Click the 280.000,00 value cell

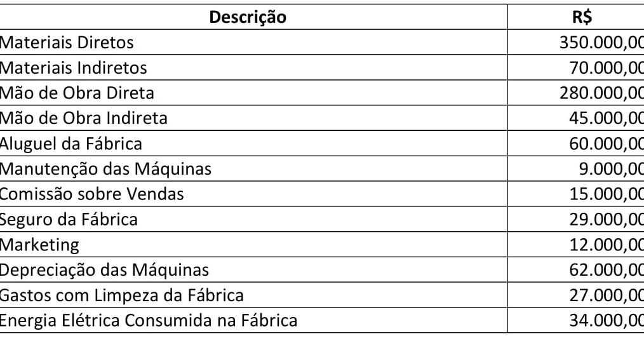(601, 93)
